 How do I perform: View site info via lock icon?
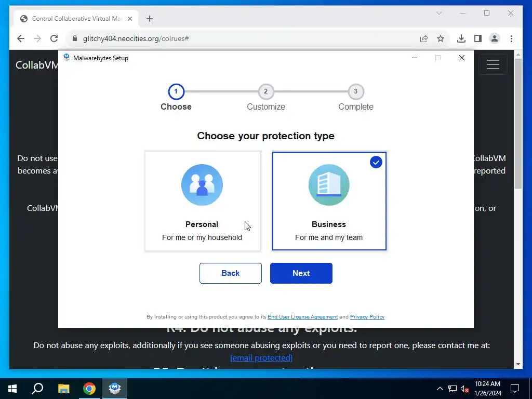pyautogui.click(x=75, y=38)
